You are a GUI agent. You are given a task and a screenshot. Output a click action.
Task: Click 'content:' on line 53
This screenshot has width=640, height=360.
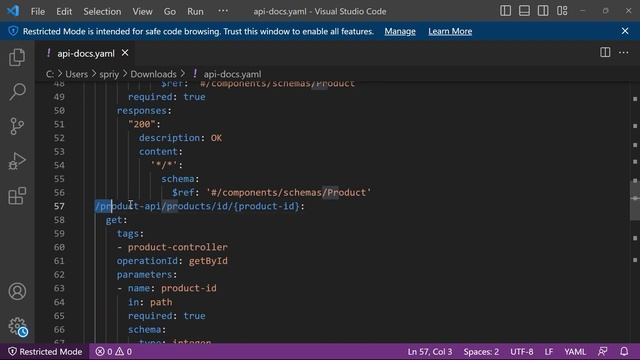pyautogui.click(x=161, y=151)
